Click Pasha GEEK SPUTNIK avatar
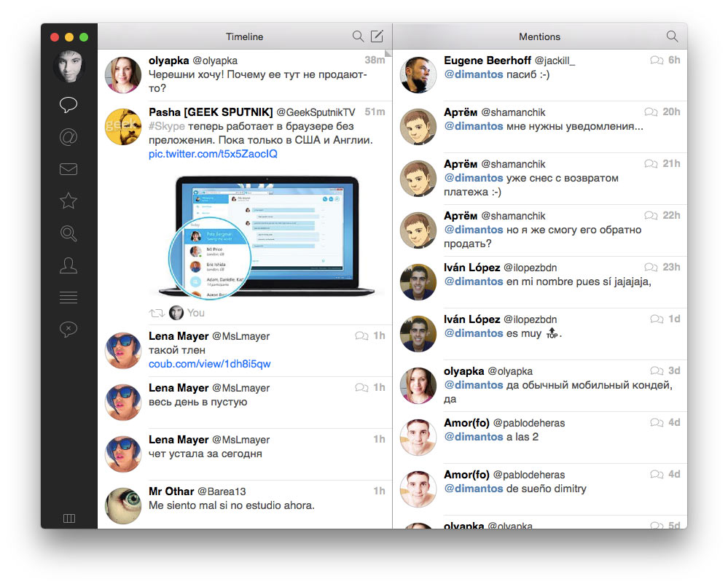Image resolution: width=728 pixels, height=587 pixels. (x=123, y=127)
